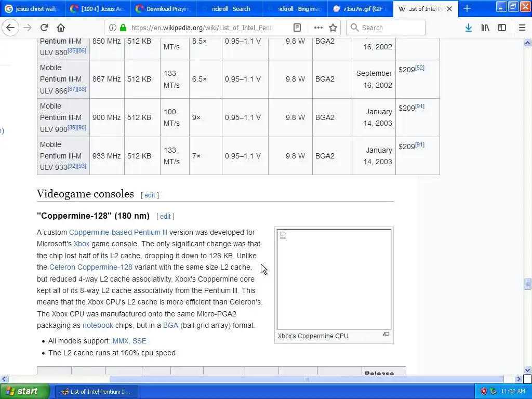Switch to the Download Praying tab
The image size is (532, 399).
(x=164, y=9)
